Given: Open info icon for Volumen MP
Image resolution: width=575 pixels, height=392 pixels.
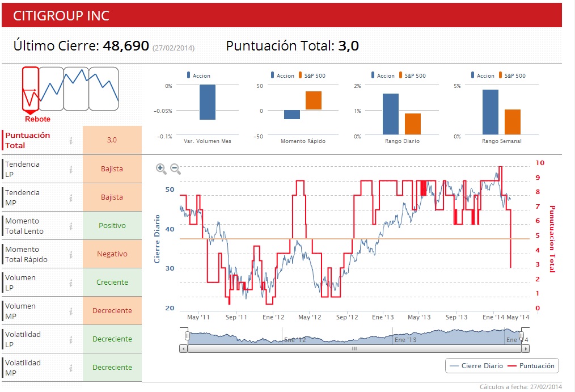Looking at the screenshot, I should click(x=71, y=311).
